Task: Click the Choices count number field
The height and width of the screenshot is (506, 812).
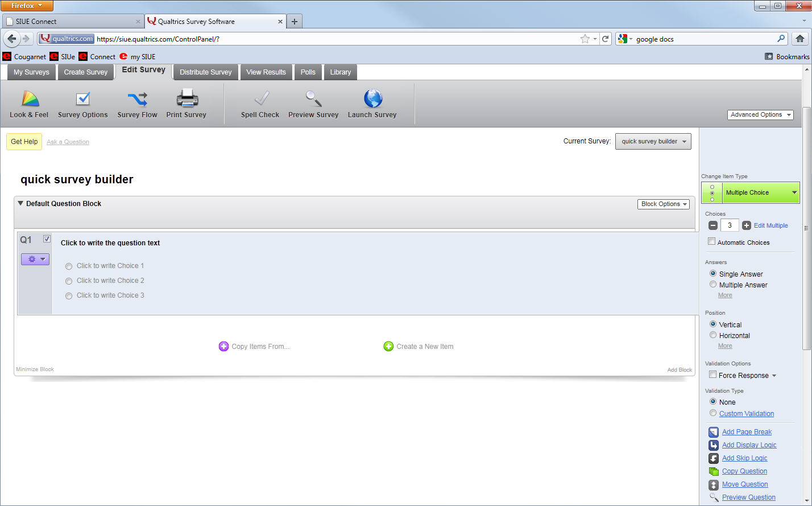Action: pos(730,225)
